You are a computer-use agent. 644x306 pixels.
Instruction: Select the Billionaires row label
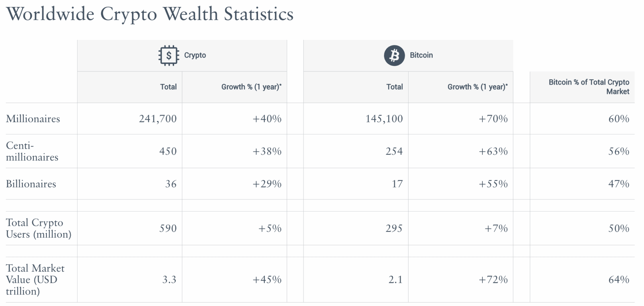pos(31,184)
